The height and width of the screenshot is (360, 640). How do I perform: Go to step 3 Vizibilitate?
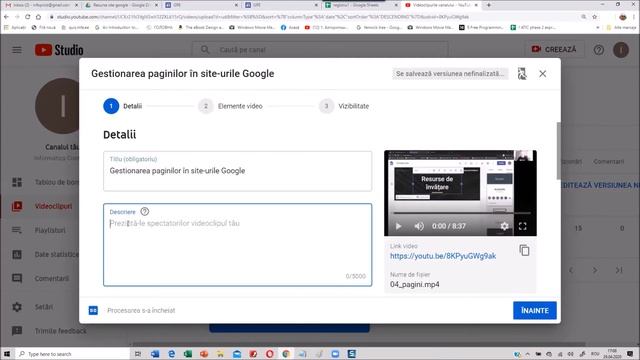click(x=344, y=106)
